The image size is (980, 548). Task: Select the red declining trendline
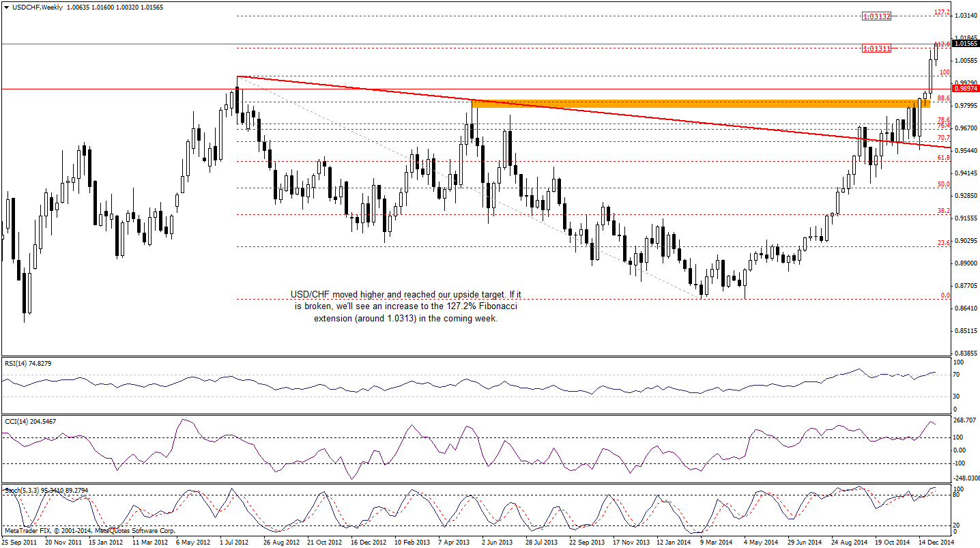594,112
